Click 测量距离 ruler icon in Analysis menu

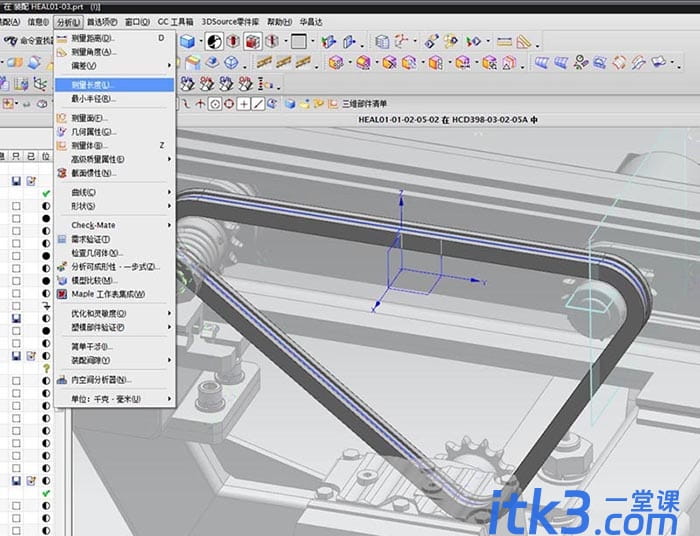pyautogui.click(x=62, y=39)
